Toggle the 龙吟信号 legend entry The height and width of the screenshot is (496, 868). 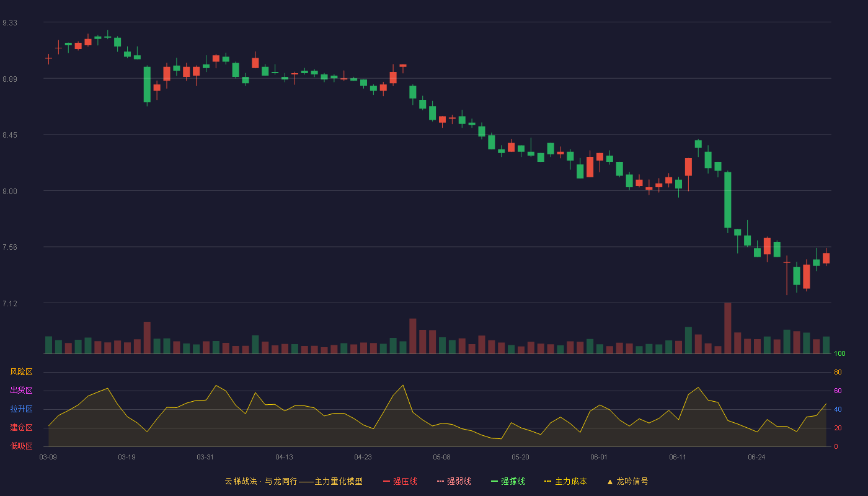(627, 481)
